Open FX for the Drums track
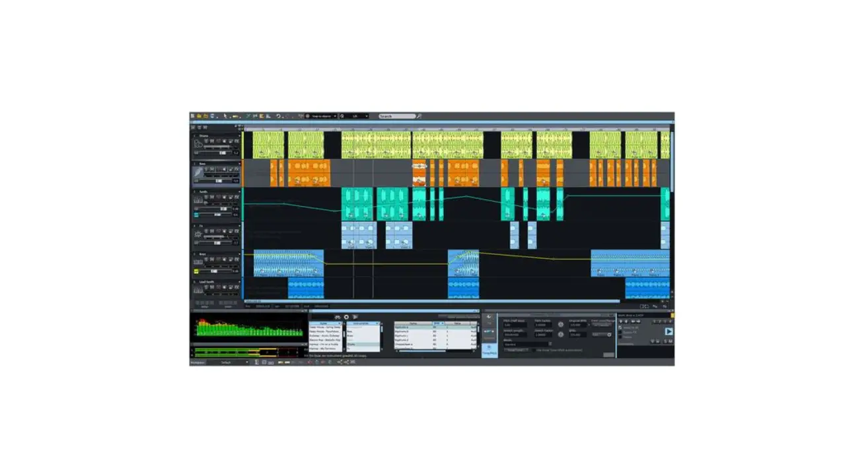 pyautogui.click(x=236, y=141)
